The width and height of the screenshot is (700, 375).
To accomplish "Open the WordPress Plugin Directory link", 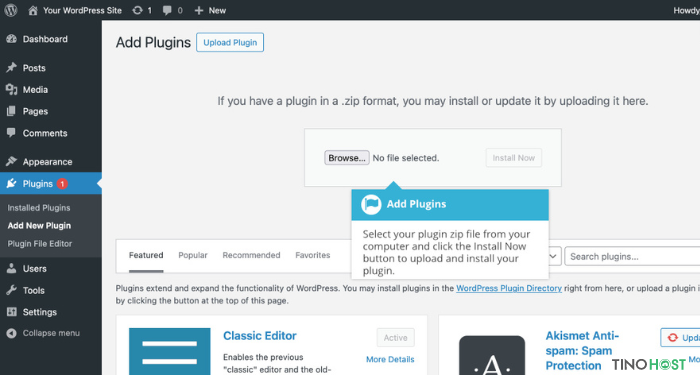I will tap(509, 288).
